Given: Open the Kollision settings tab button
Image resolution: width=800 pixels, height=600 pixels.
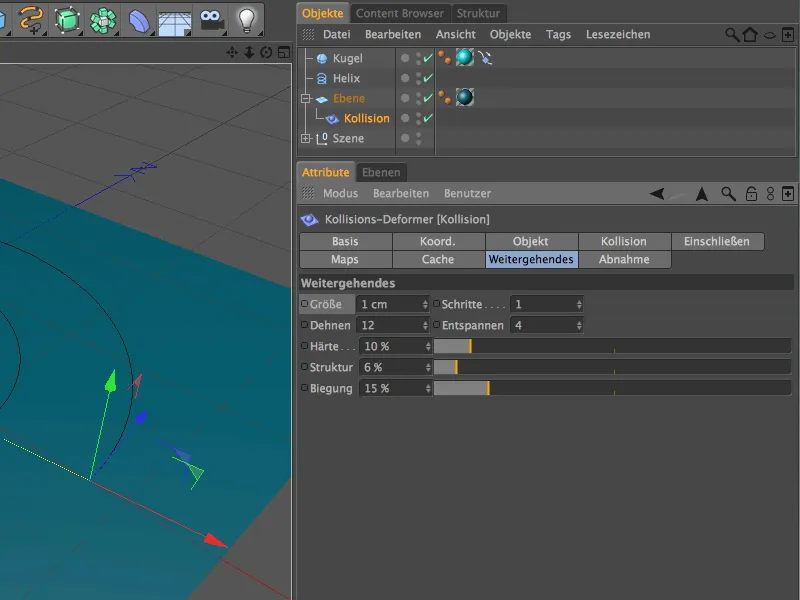Looking at the screenshot, I should (623, 240).
